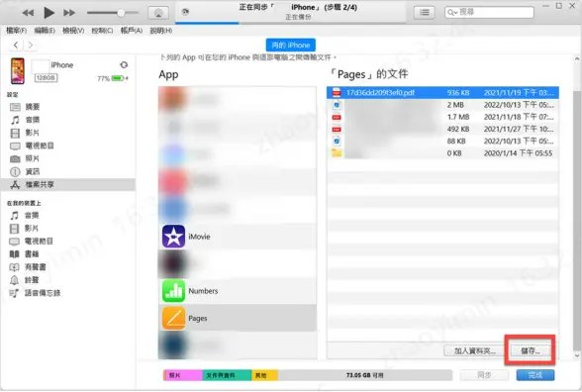Select the 492 KB PDF row
Viewport: 582px width, 392px height.
[x=442, y=129]
